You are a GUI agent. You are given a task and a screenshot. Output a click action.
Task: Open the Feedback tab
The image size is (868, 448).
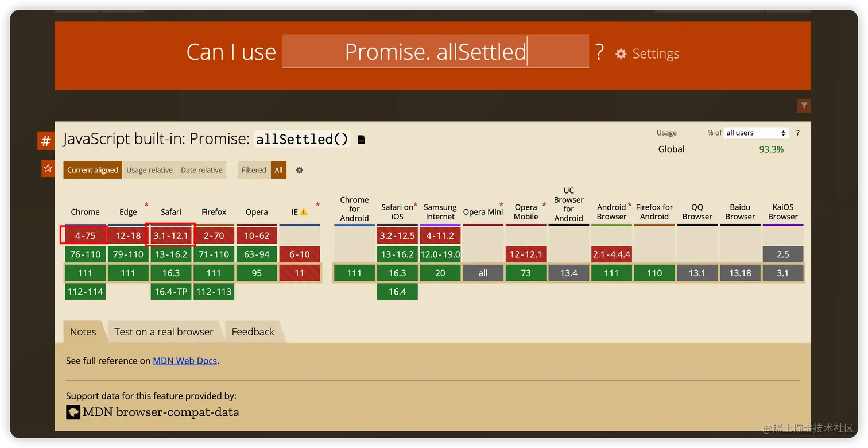253,332
